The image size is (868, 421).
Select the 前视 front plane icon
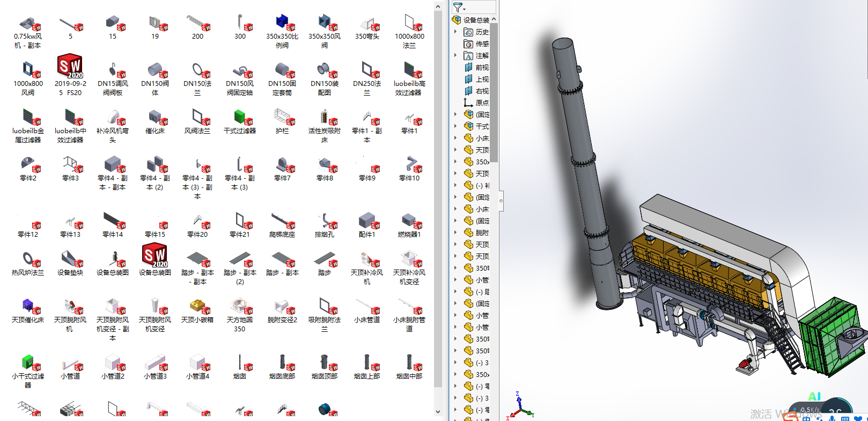tap(468, 67)
